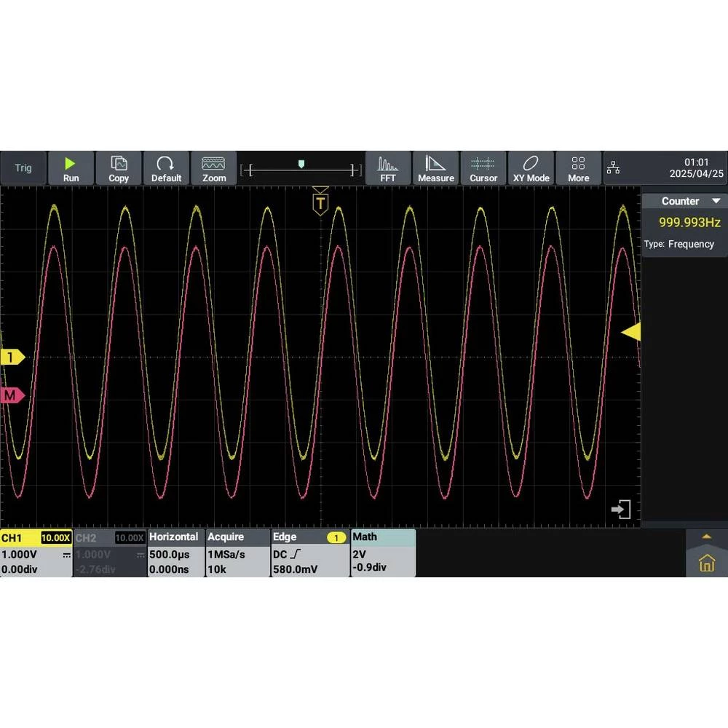Open the FFT analysis function
The image size is (728, 728).
[x=388, y=168]
